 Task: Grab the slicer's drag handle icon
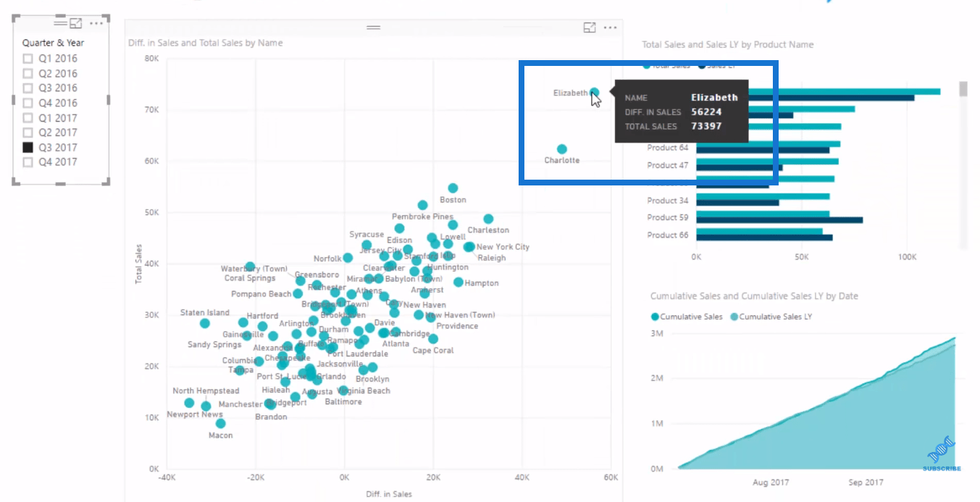(60, 25)
